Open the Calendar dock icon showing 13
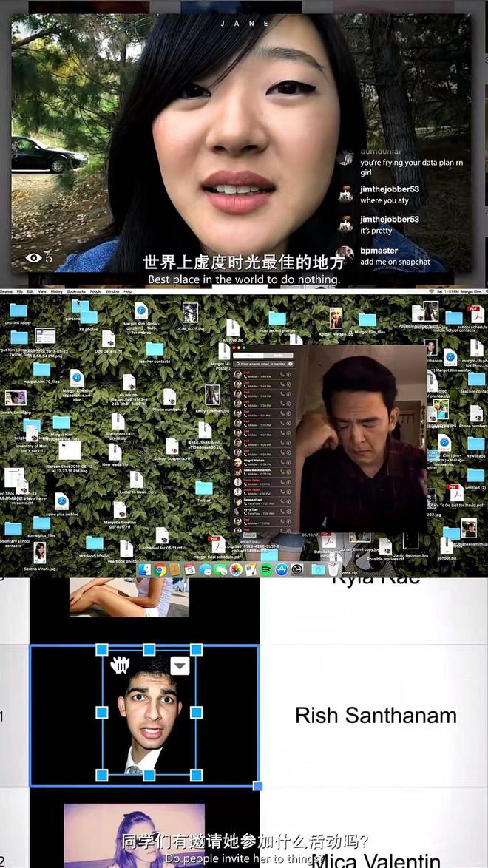Screen dimensions: 488x868 pyautogui.click(x=190, y=569)
